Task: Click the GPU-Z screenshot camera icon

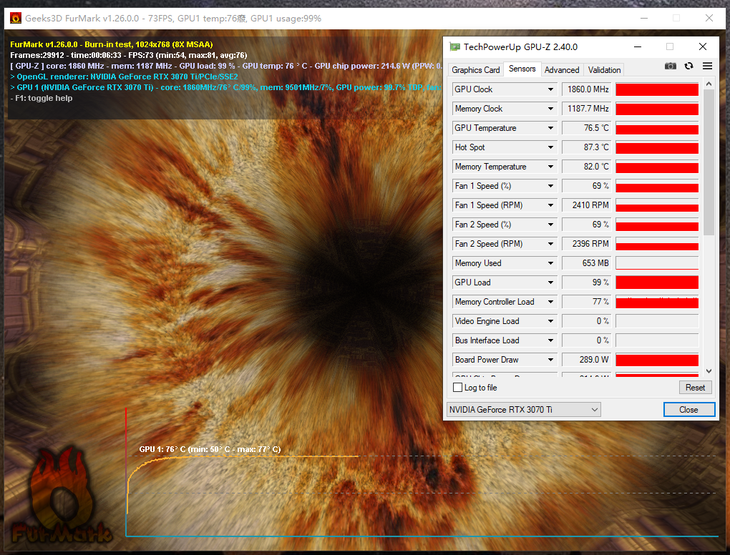Action: point(671,66)
